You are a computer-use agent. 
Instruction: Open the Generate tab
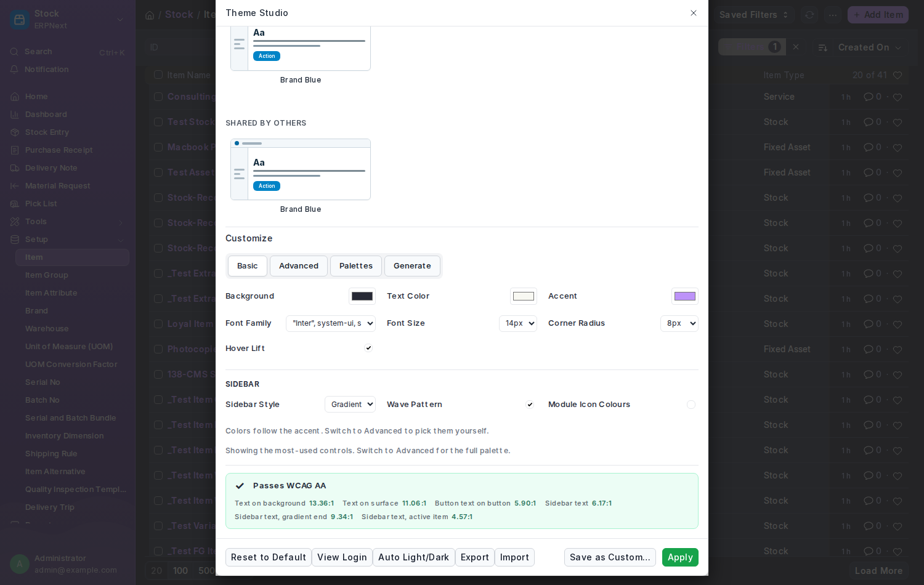(x=412, y=266)
